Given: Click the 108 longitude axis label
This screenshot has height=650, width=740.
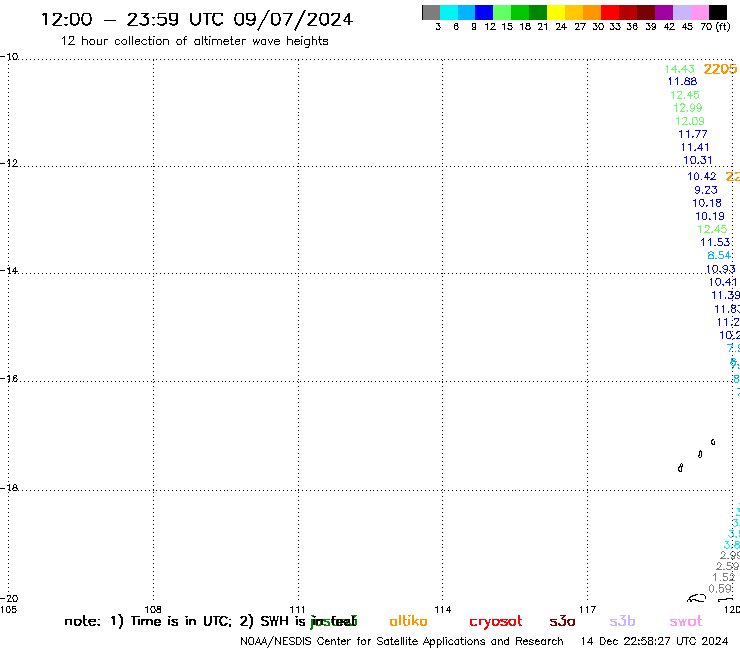Looking at the screenshot, I should (153, 609).
